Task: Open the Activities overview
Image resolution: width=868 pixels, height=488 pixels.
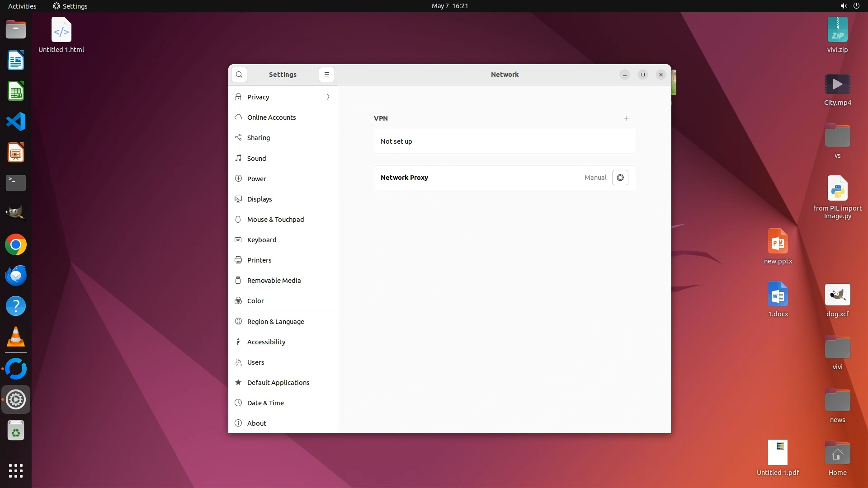Action: [22, 6]
